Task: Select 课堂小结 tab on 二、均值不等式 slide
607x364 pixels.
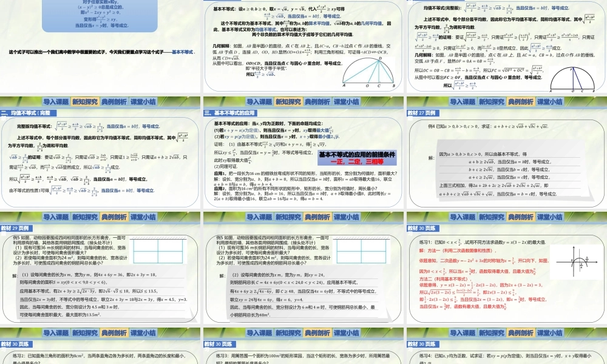Action: (x=143, y=102)
